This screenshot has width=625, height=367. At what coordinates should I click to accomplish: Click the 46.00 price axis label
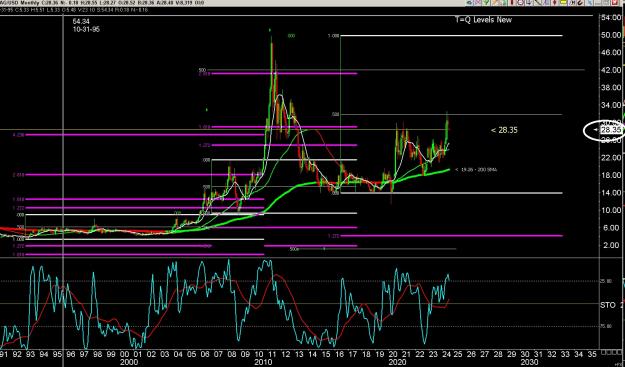coord(611,53)
